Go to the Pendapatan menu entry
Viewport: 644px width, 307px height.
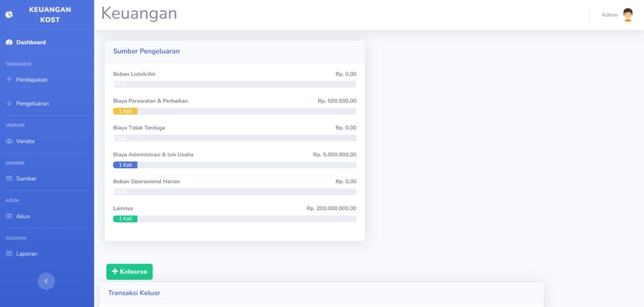tap(32, 80)
